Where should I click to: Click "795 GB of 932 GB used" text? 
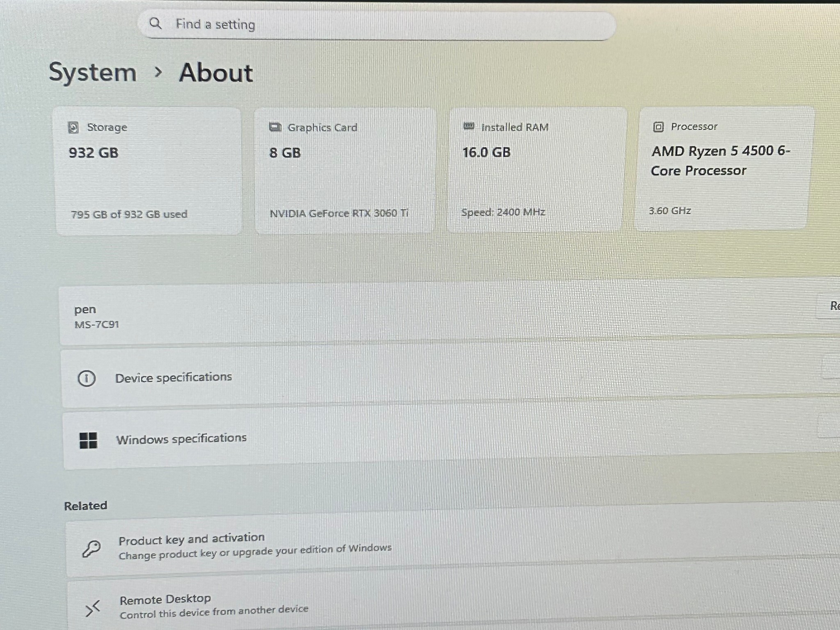coord(129,214)
